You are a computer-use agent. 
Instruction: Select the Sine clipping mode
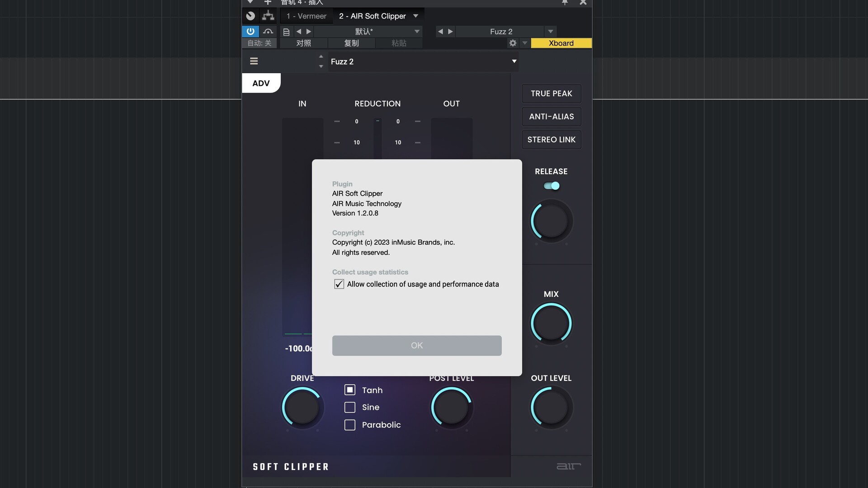tap(350, 408)
